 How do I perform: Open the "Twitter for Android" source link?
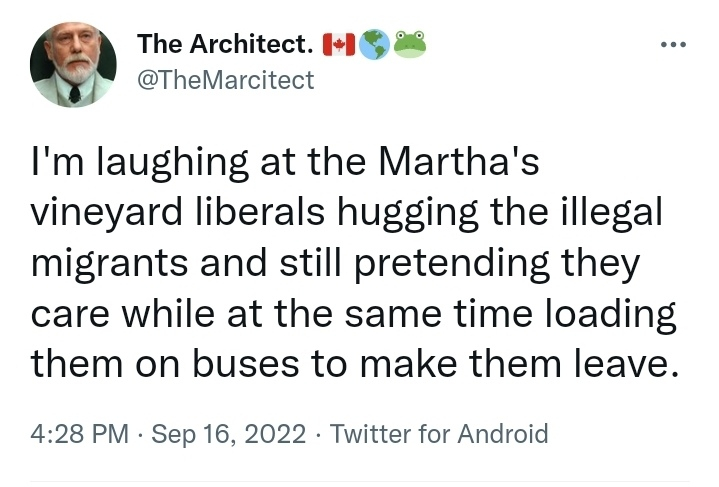(439, 434)
